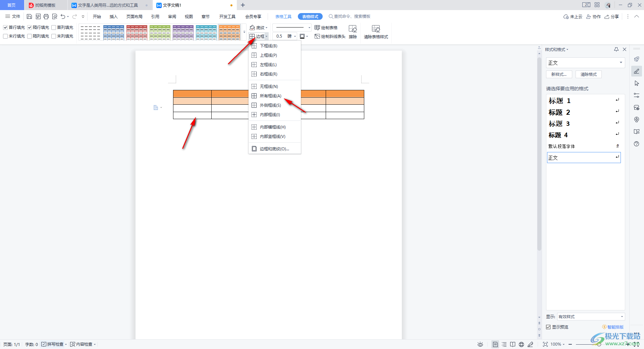Click the command search box
The width and height of the screenshot is (644, 349).
pos(350,16)
